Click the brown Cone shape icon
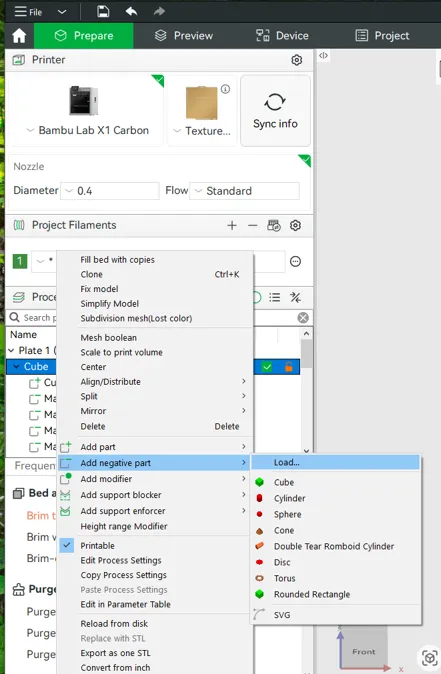This screenshot has width=441, height=674. pos(259,530)
